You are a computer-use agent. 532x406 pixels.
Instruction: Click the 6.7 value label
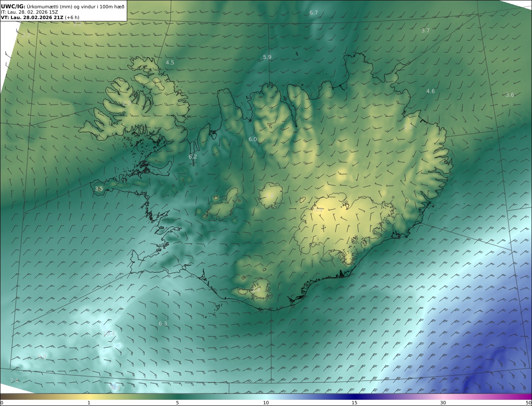[x=314, y=13]
